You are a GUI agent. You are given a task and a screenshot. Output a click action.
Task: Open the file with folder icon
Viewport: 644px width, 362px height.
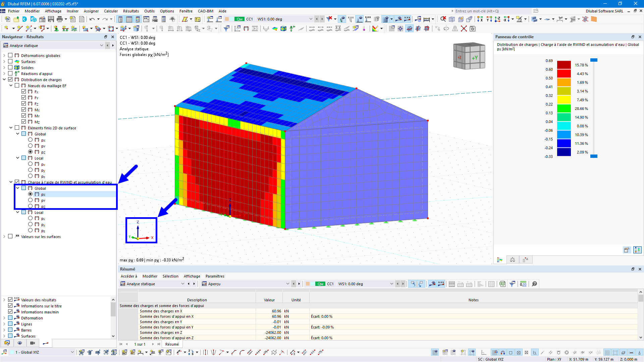pyautogui.click(x=16, y=19)
